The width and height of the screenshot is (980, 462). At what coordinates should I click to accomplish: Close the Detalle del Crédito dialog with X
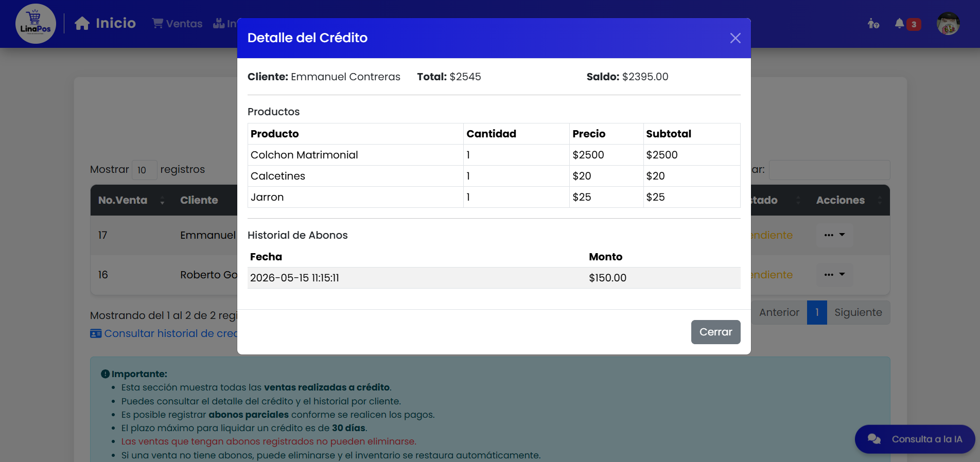coord(735,38)
